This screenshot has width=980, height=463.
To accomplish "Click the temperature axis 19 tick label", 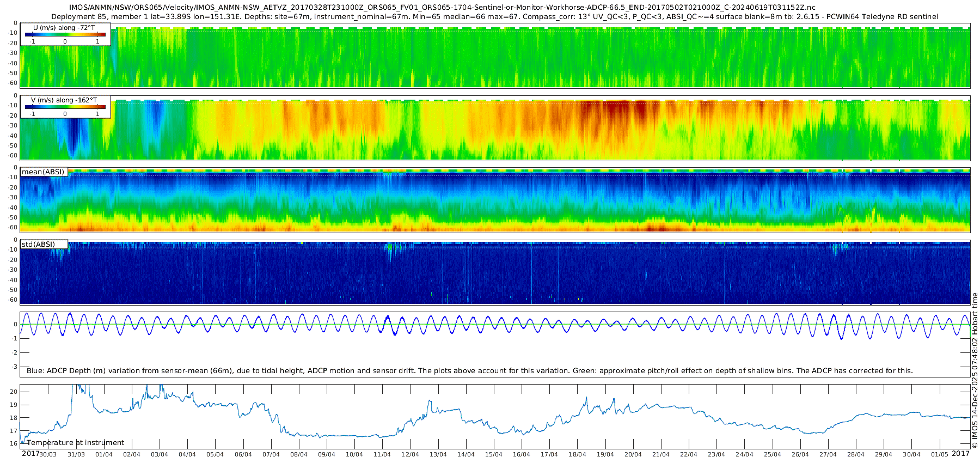I will 14,405.
